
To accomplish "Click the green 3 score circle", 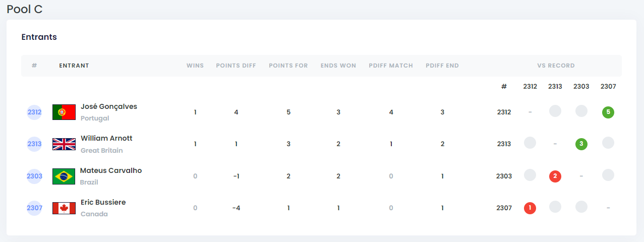I will pos(581,144).
